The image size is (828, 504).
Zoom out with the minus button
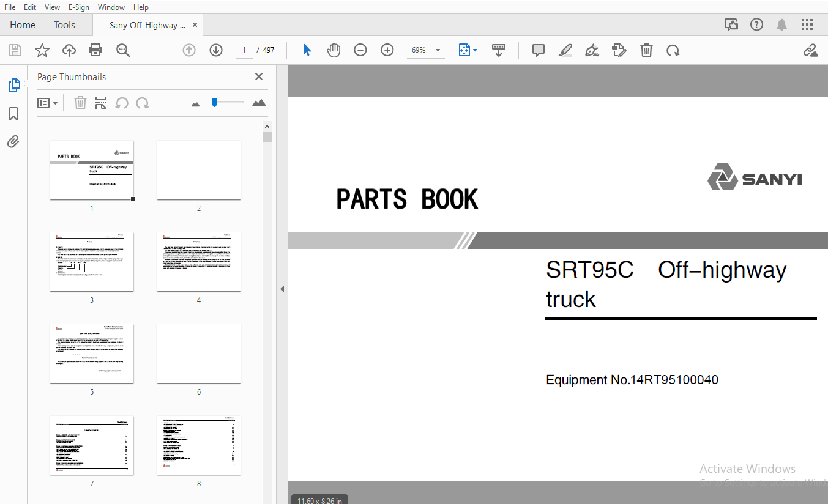tap(360, 50)
